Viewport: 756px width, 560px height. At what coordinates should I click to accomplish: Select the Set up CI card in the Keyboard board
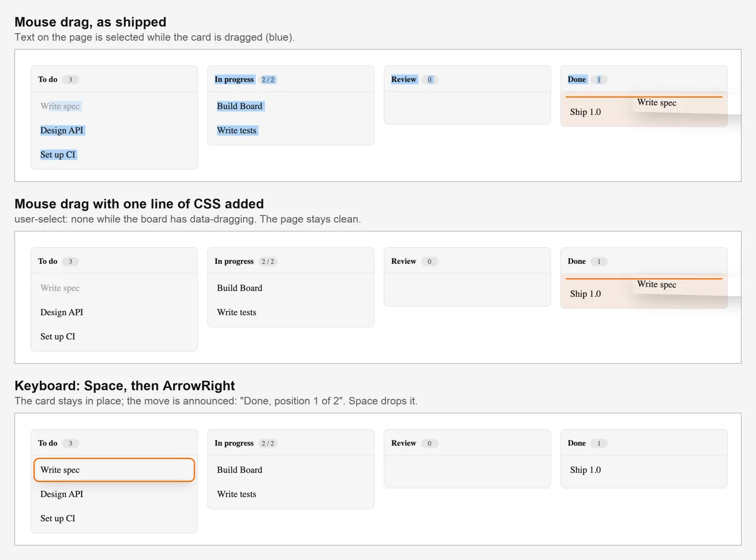pyautogui.click(x=114, y=518)
